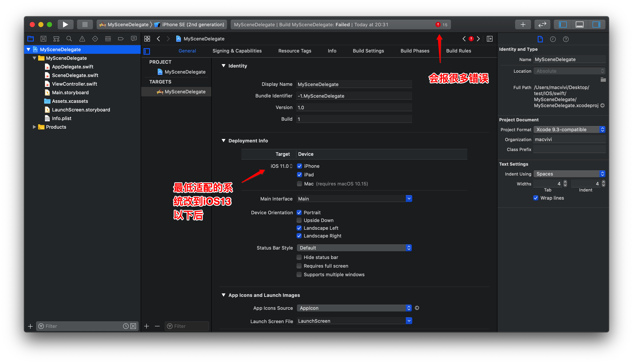Image resolution: width=633 pixels, height=364 pixels.
Task: Switch to the Info tab
Action: (x=332, y=51)
